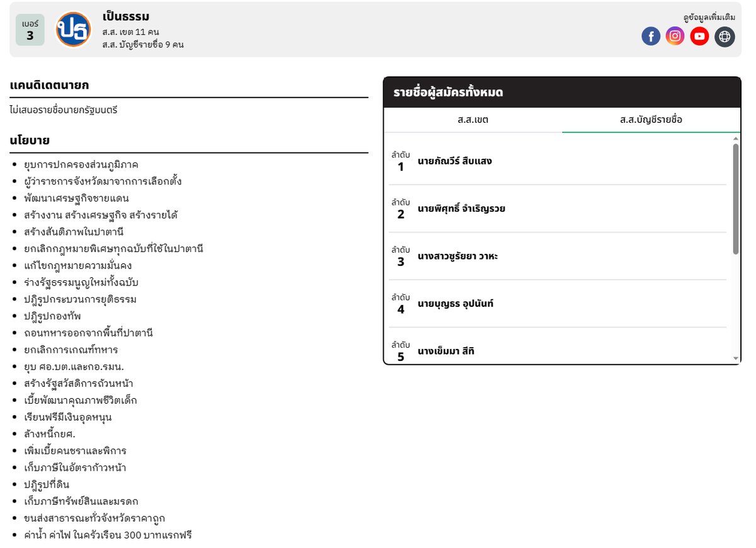Click scroll down arrow in candidate list

[736, 358]
